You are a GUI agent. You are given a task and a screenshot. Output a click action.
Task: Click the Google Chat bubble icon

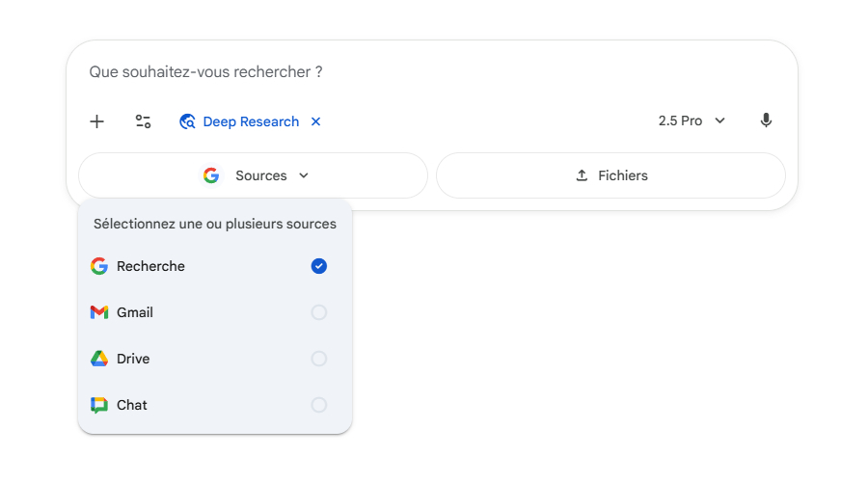(99, 405)
